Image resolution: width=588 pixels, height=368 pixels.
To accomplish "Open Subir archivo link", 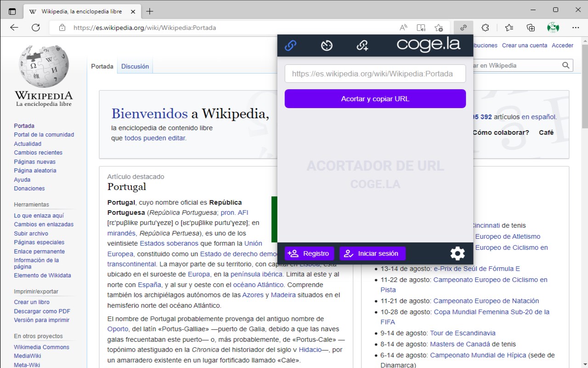I will click(31, 234).
